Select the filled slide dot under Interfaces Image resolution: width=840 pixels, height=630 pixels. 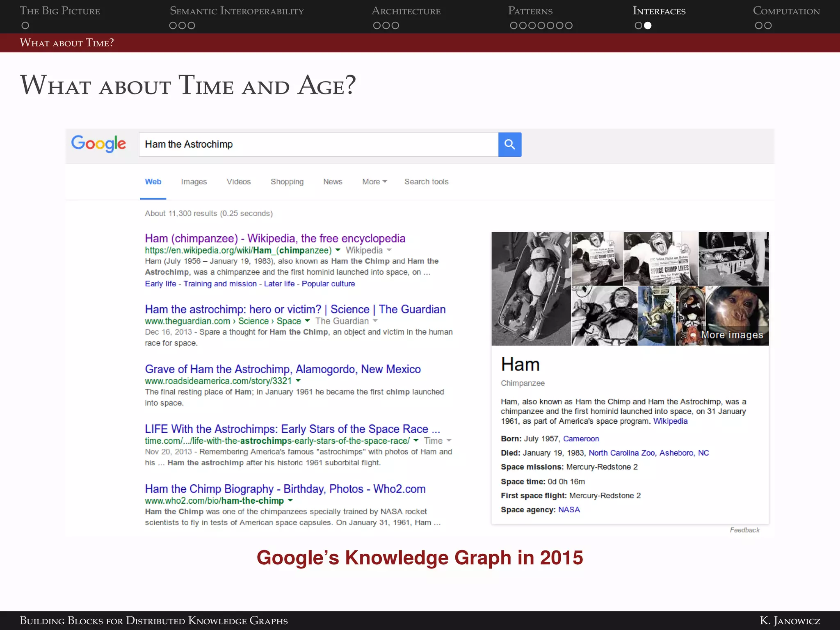pos(648,25)
